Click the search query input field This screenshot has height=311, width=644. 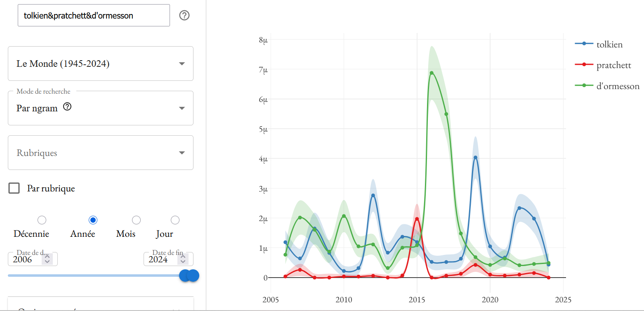pyautogui.click(x=94, y=16)
